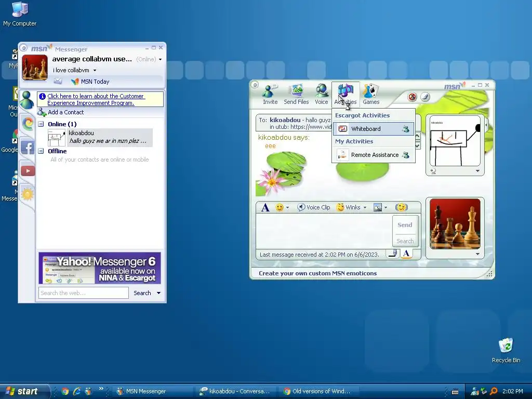
Task: Click kikoabdou's drawn stick figure display picture
Action: pos(455,140)
